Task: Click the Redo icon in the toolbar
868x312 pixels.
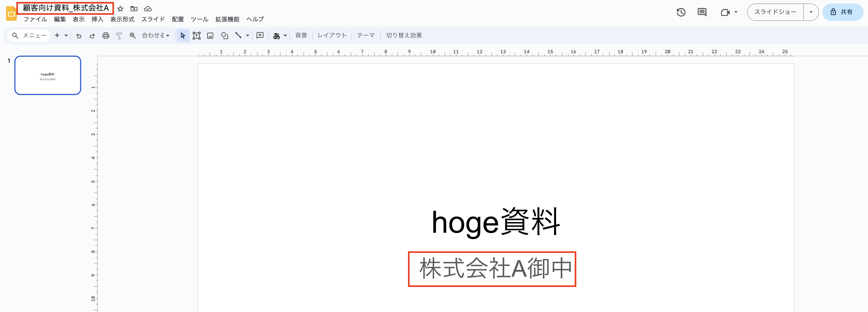Action: 92,35
